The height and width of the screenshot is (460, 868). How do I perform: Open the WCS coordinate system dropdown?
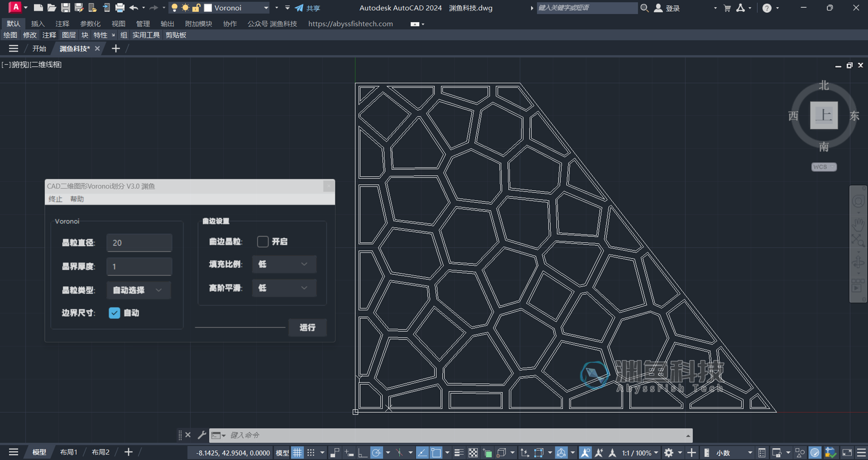824,167
